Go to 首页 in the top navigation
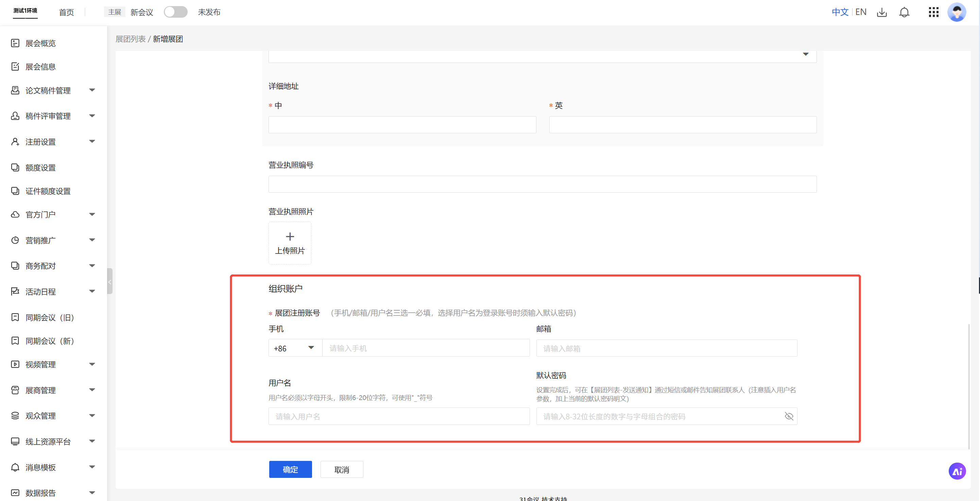Image resolution: width=980 pixels, height=501 pixels. tap(66, 12)
